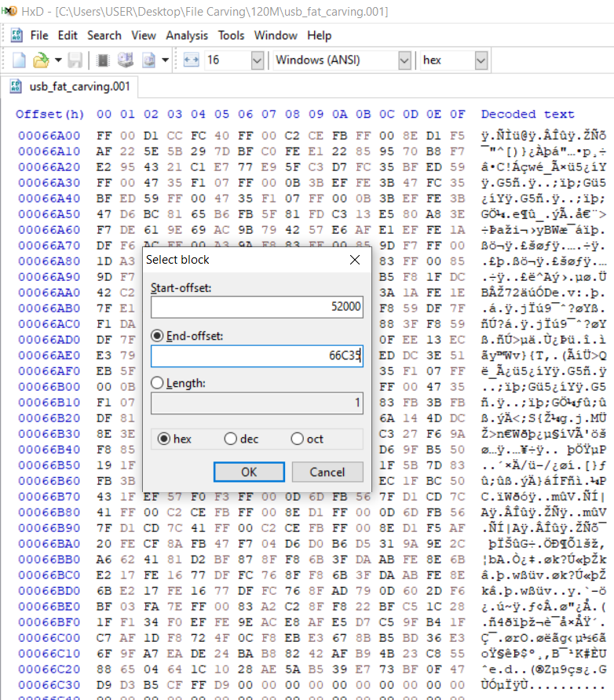This screenshot has height=700, width=614.
Task: Click the Open RAM chip icon
Action: [x=103, y=60]
